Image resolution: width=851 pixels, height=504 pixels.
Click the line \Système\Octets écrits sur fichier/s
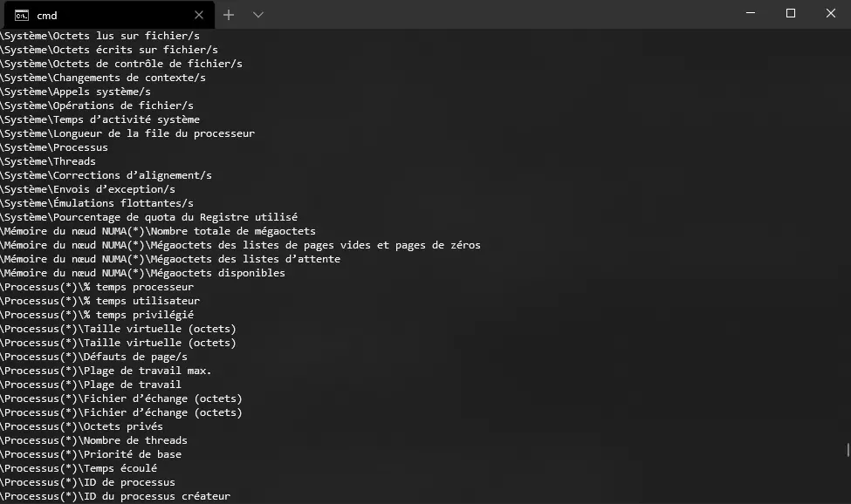[x=109, y=50]
